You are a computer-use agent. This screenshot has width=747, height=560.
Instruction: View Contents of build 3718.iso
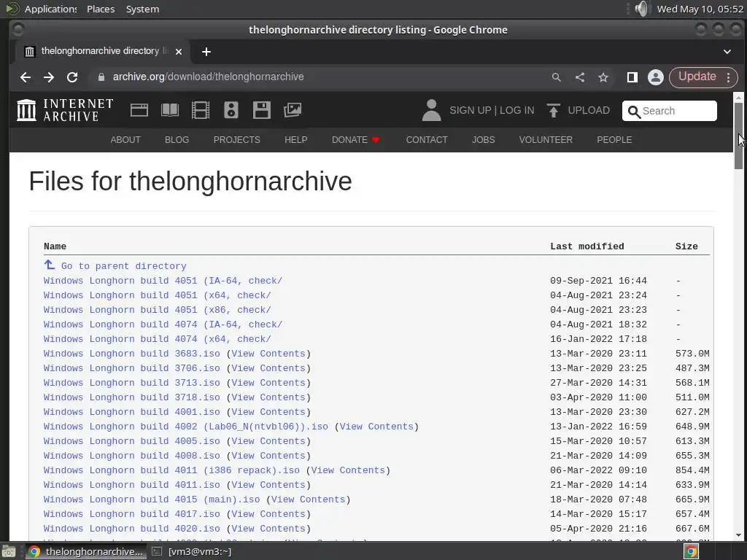tap(268, 397)
